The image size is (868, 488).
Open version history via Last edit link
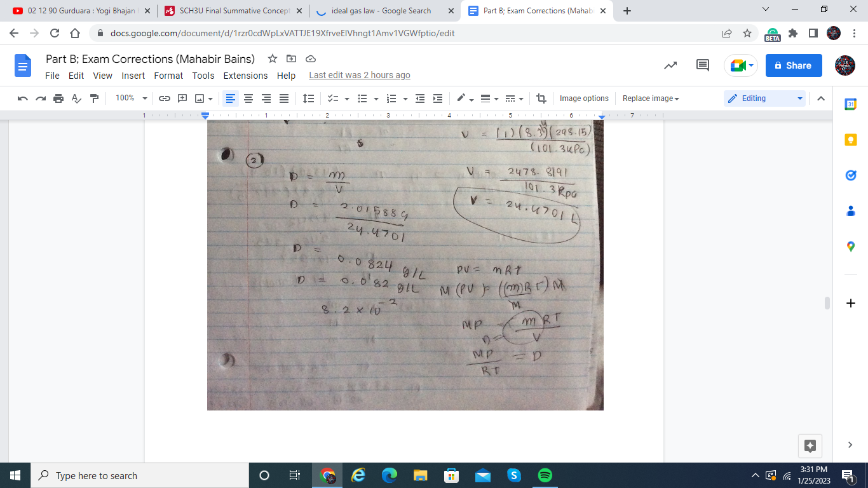click(x=360, y=75)
